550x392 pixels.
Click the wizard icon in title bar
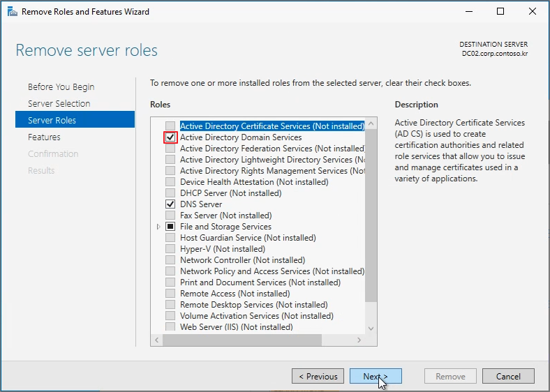pyautogui.click(x=13, y=12)
